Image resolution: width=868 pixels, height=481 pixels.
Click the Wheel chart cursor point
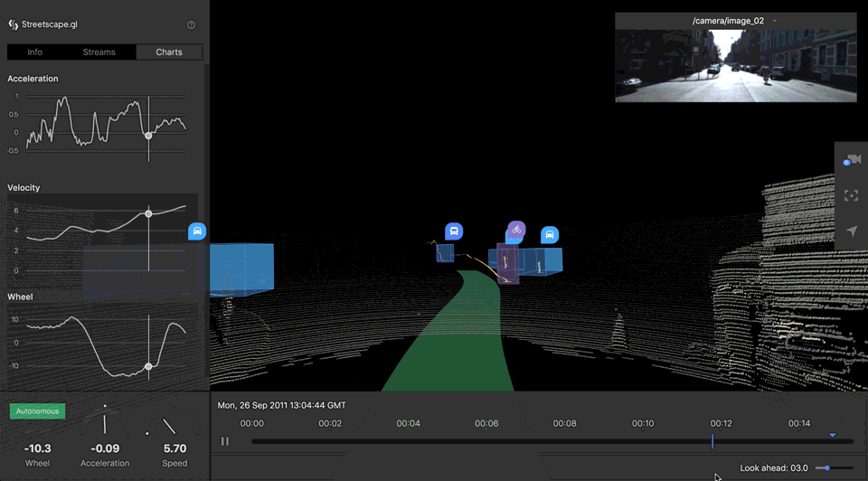[148, 366]
